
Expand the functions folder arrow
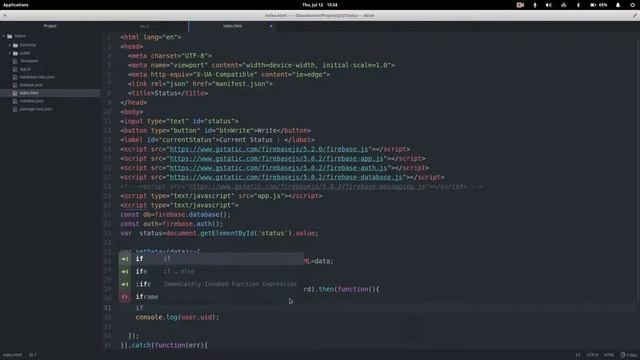[10, 45]
